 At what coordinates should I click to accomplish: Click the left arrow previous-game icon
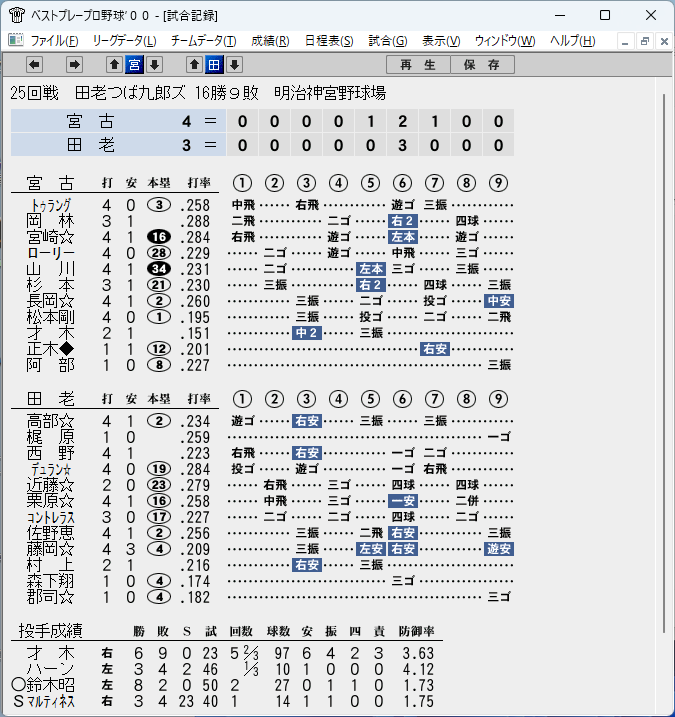[x=34, y=64]
